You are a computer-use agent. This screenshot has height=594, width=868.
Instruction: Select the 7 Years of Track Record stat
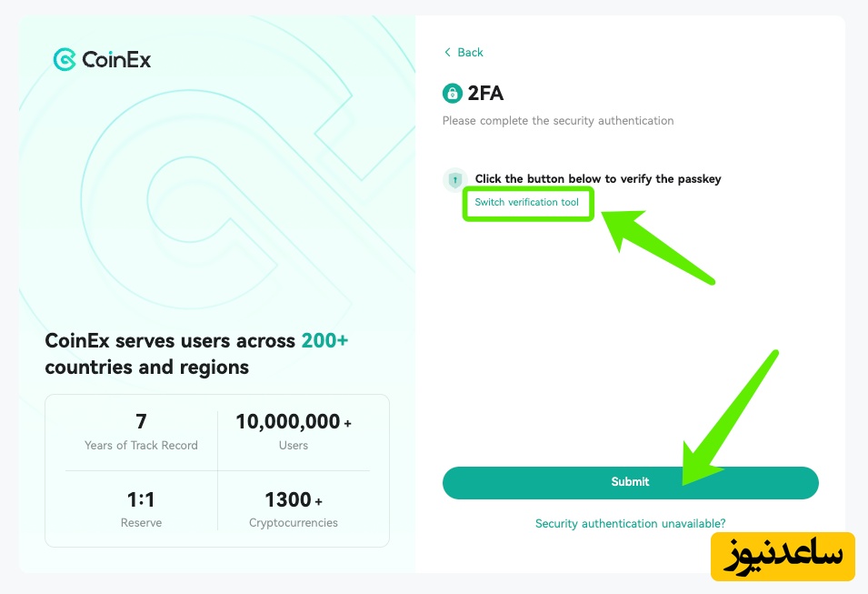[x=141, y=432]
